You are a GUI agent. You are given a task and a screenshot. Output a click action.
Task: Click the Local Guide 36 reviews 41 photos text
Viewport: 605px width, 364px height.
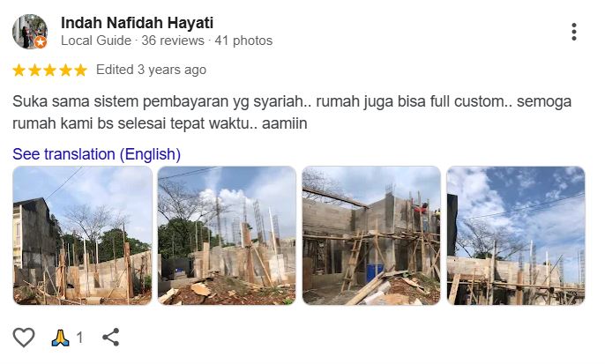pyautogui.click(x=167, y=41)
